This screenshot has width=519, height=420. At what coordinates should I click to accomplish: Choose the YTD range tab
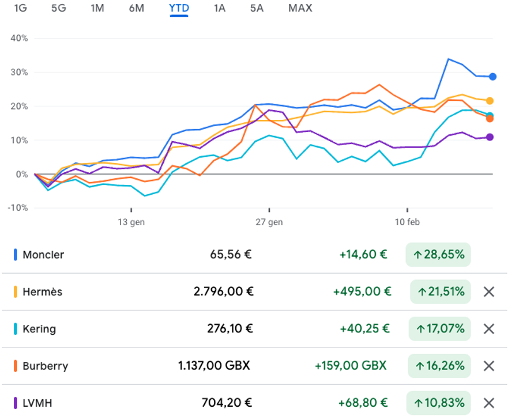(179, 8)
